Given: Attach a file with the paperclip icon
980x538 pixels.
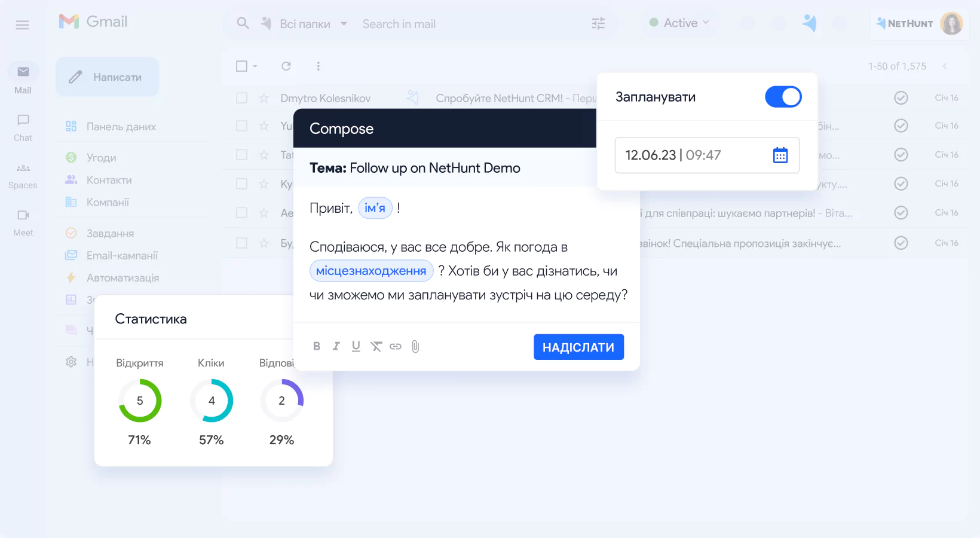Looking at the screenshot, I should [415, 347].
